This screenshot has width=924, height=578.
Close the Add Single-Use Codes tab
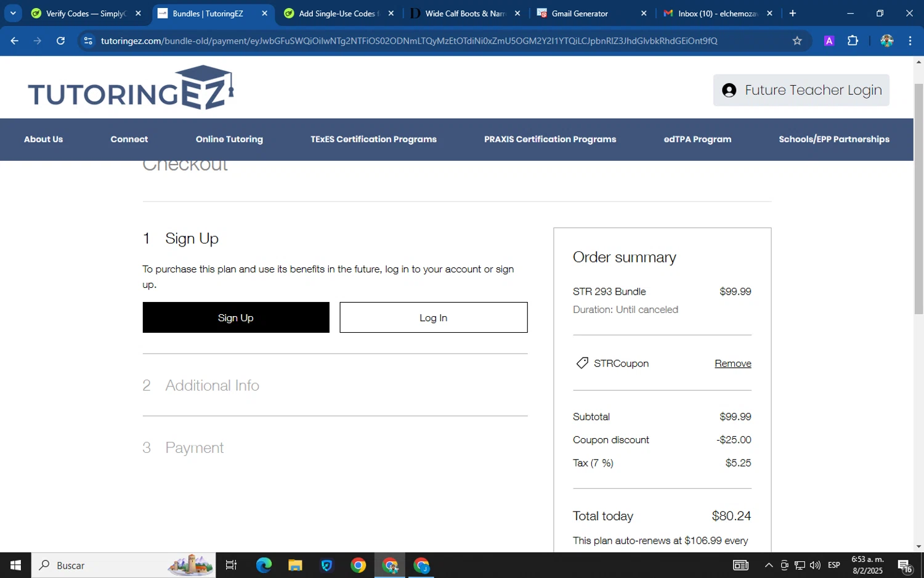point(391,13)
